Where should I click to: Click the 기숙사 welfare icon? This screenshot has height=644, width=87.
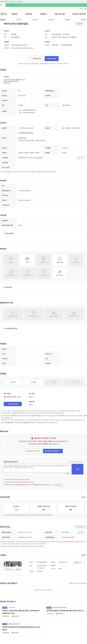tap(27, 260)
